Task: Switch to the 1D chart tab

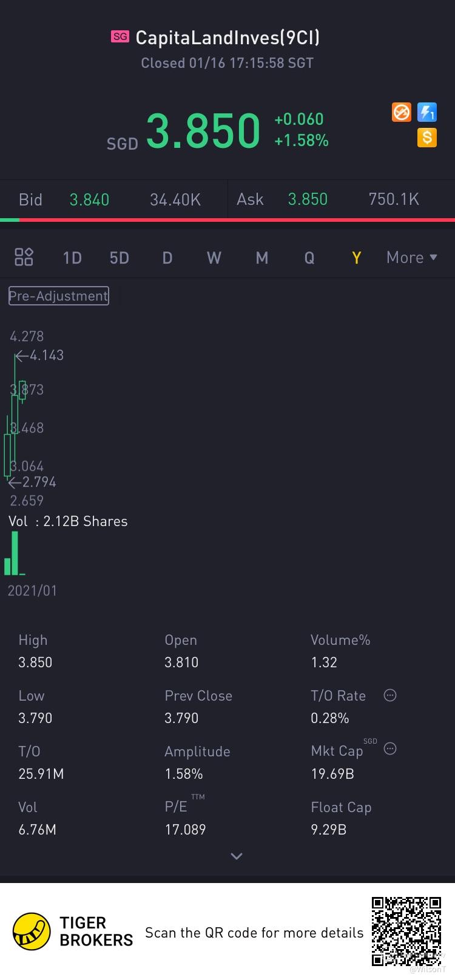Action: 72,258
